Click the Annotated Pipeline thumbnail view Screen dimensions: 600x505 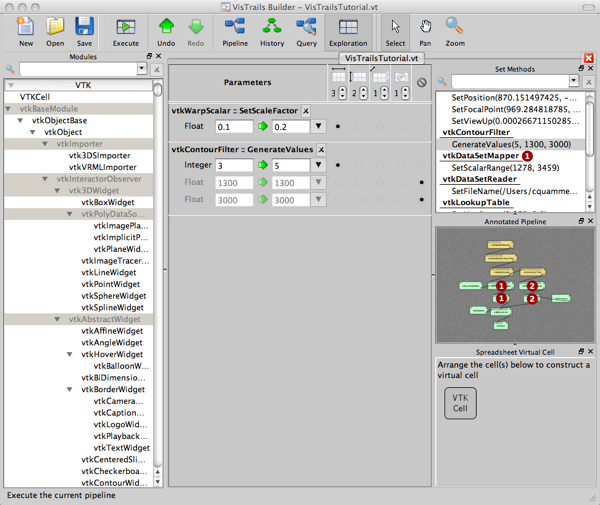(x=515, y=285)
